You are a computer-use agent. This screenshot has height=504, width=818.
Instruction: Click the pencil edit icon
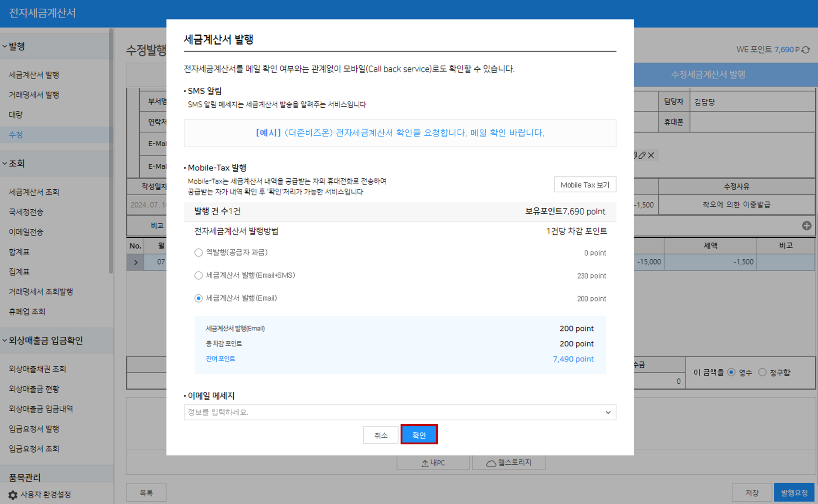click(x=642, y=155)
